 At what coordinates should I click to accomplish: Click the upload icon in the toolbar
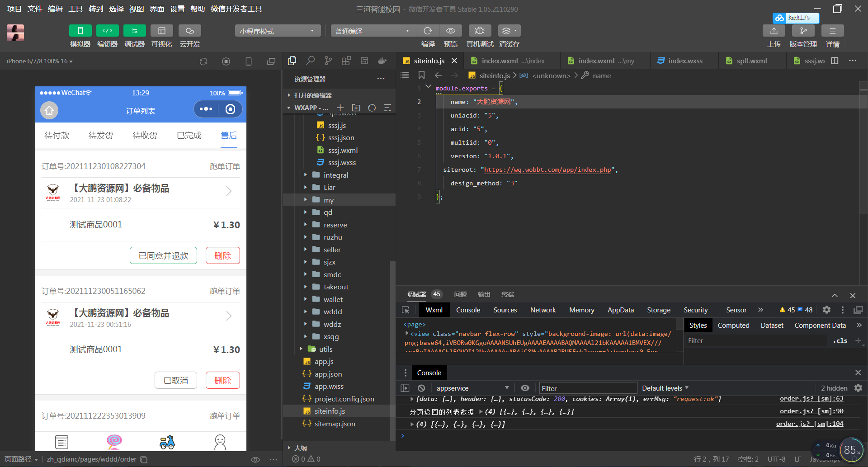point(774,31)
